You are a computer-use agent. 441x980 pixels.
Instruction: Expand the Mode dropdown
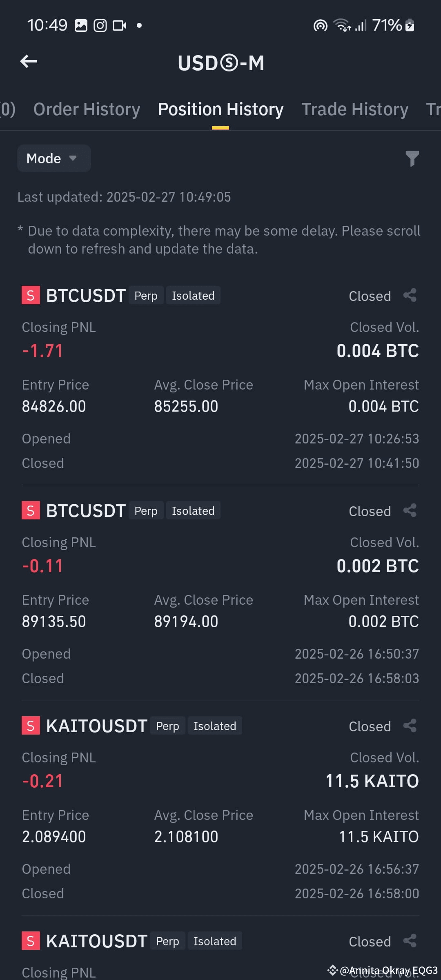(x=54, y=158)
